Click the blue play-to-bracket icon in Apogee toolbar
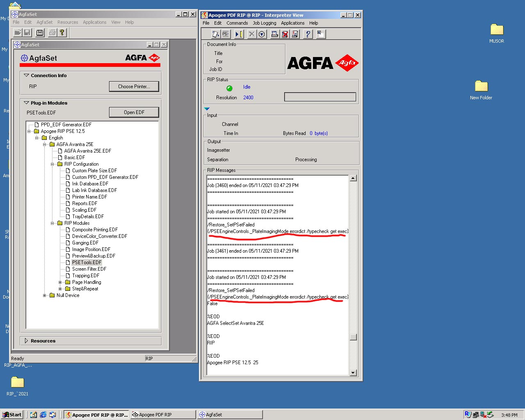This screenshot has height=420, width=525. click(x=239, y=34)
